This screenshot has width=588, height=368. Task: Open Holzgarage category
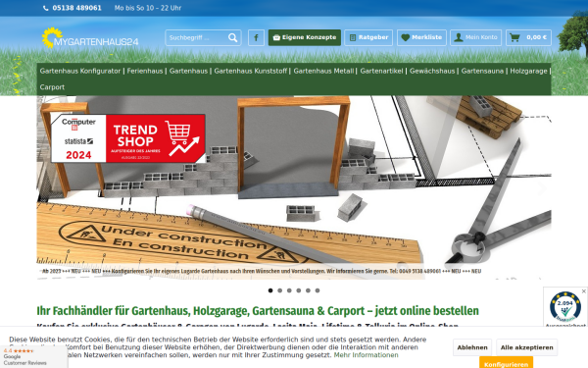pyautogui.click(x=528, y=71)
